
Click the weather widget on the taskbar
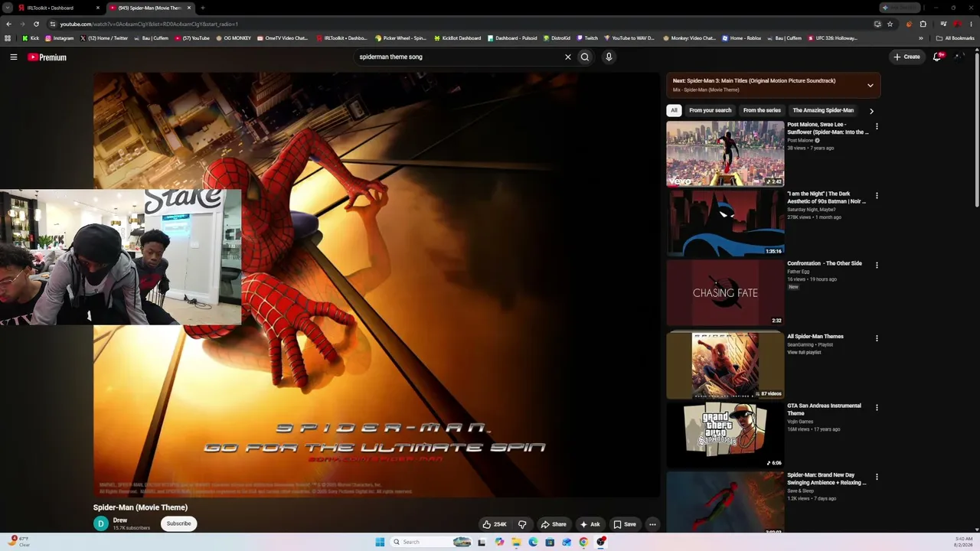pos(19,542)
